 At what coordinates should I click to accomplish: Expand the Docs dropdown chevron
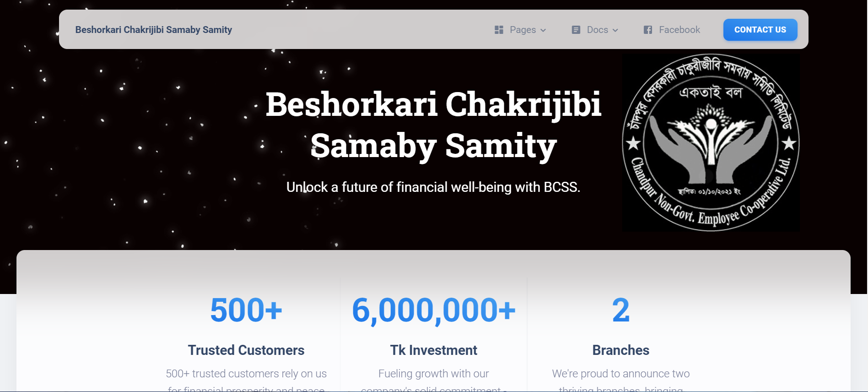coord(615,30)
